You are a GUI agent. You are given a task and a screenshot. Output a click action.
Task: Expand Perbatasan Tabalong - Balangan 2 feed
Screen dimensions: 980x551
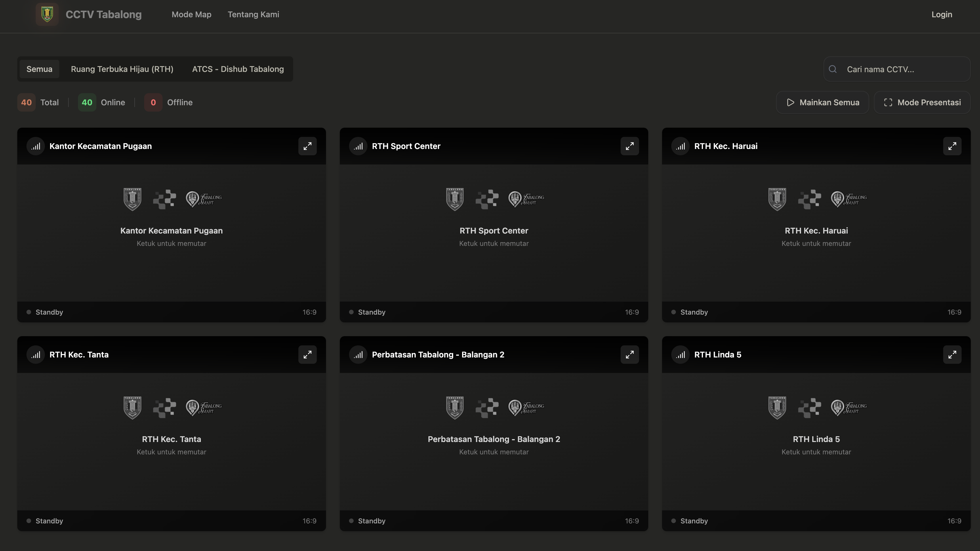pyautogui.click(x=630, y=354)
